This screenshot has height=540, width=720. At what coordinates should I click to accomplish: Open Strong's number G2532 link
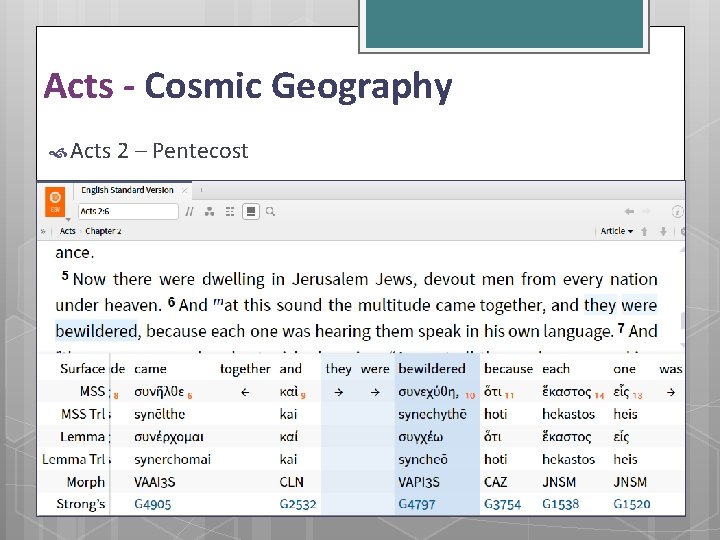(x=298, y=504)
